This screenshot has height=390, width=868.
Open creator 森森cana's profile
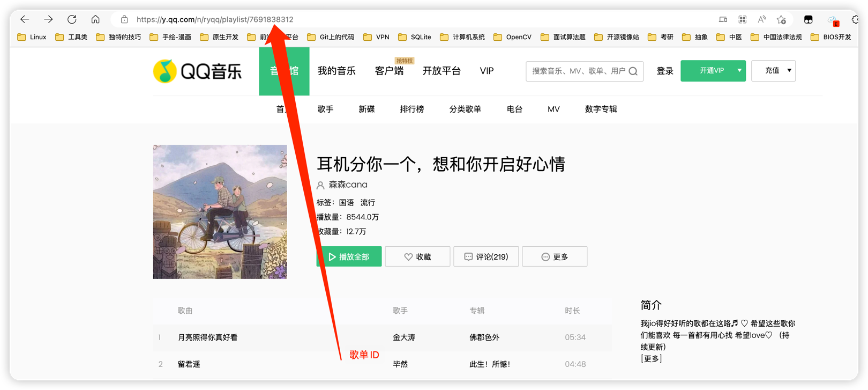[348, 185]
